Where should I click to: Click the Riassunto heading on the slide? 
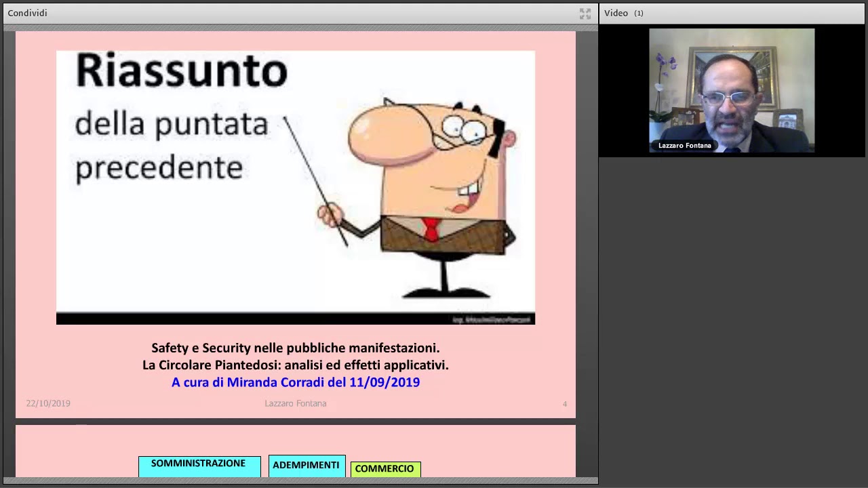tap(182, 70)
